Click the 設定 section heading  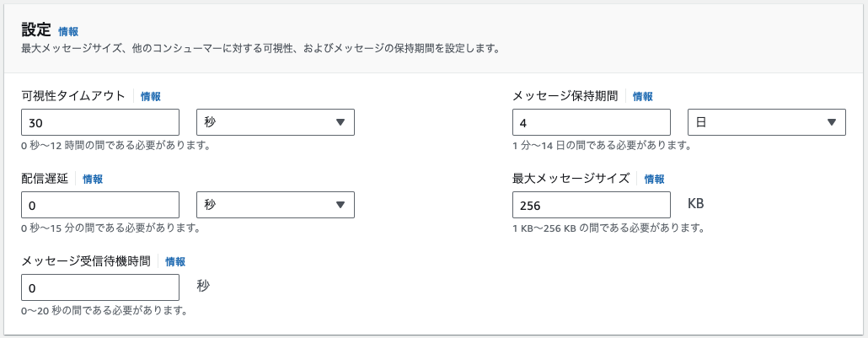[x=36, y=30]
